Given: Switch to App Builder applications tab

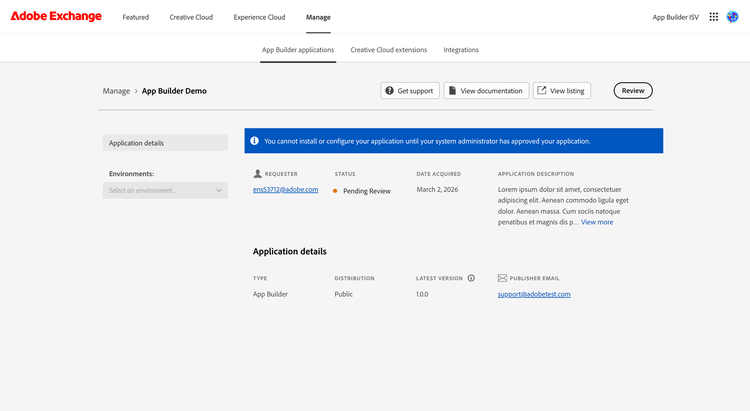Looking at the screenshot, I should coord(298,50).
